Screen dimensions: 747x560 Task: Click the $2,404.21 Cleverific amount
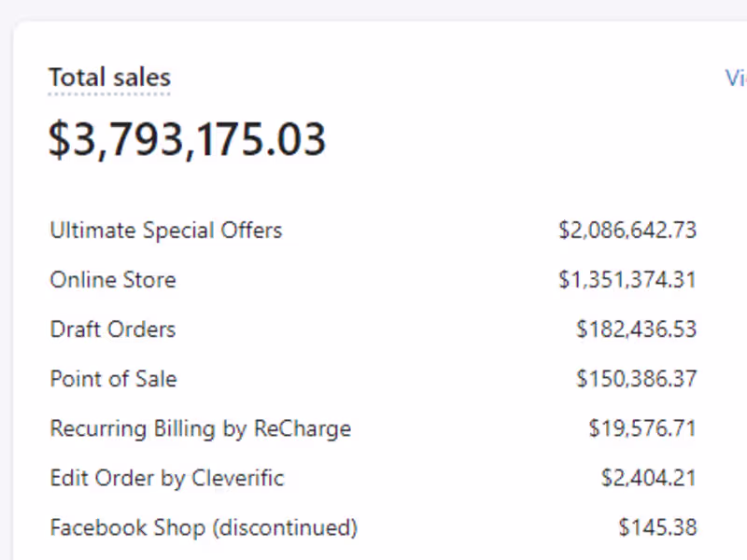pyautogui.click(x=648, y=478)
